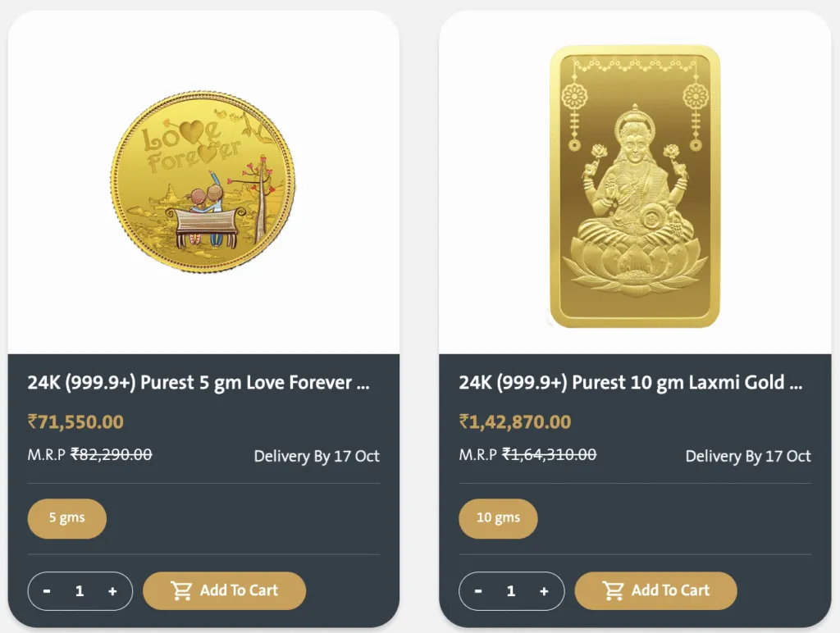Increase quantity of Laxmi Gold bar

coord(544,591)
